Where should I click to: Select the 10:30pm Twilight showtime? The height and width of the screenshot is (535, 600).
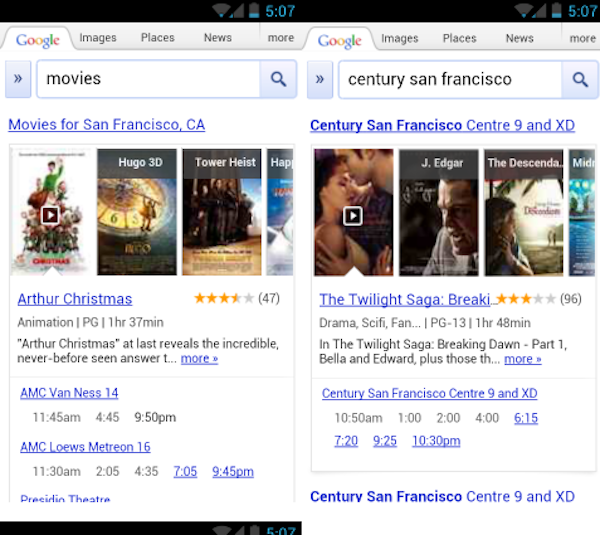click(x=436, y=441)
